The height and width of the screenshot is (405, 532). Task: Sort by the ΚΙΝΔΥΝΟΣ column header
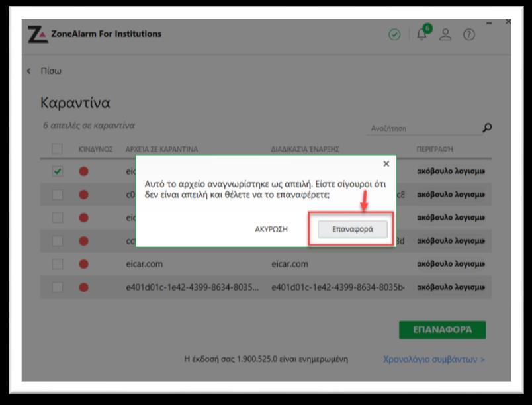coord(95,149)
